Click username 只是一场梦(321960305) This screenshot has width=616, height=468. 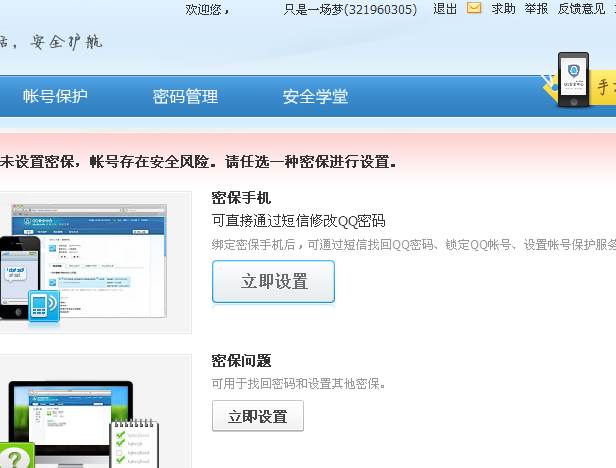[x=350, y=9]
